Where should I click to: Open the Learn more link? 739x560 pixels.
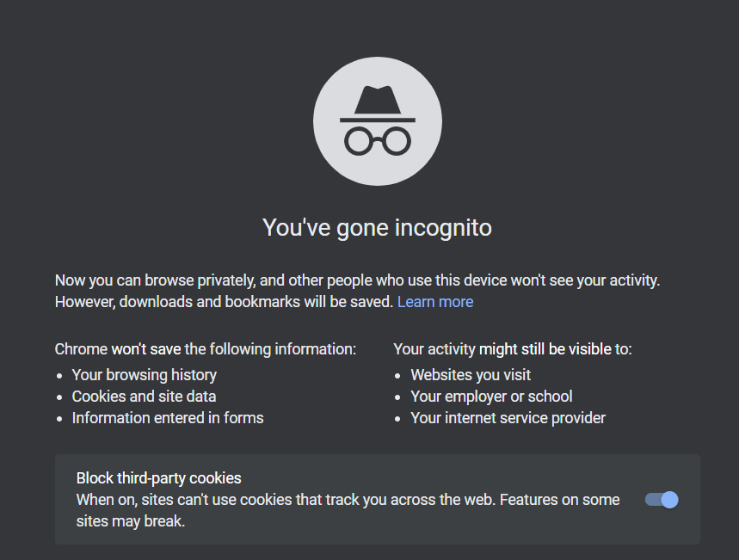tap(434, 301)
